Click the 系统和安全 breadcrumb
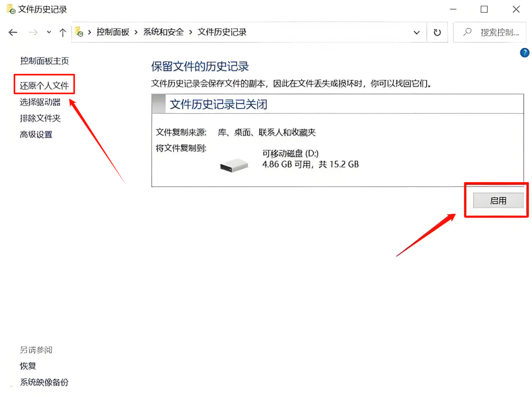The image size is (532, 401). coord(163,32)
